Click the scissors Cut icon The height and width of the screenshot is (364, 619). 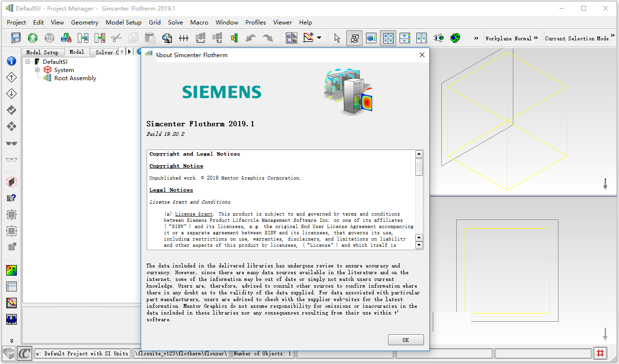[x=117, y=38]
